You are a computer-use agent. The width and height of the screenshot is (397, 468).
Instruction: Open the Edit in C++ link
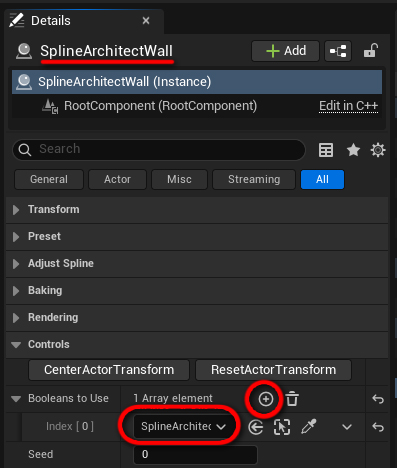pyautogui.click(x=348, y=106)
